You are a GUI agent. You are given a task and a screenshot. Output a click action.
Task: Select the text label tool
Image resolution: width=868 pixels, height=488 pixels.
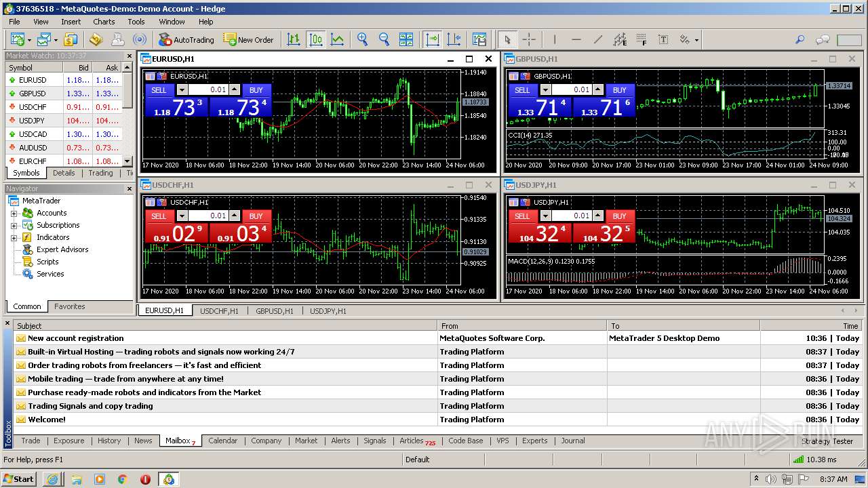pos(663,39)
